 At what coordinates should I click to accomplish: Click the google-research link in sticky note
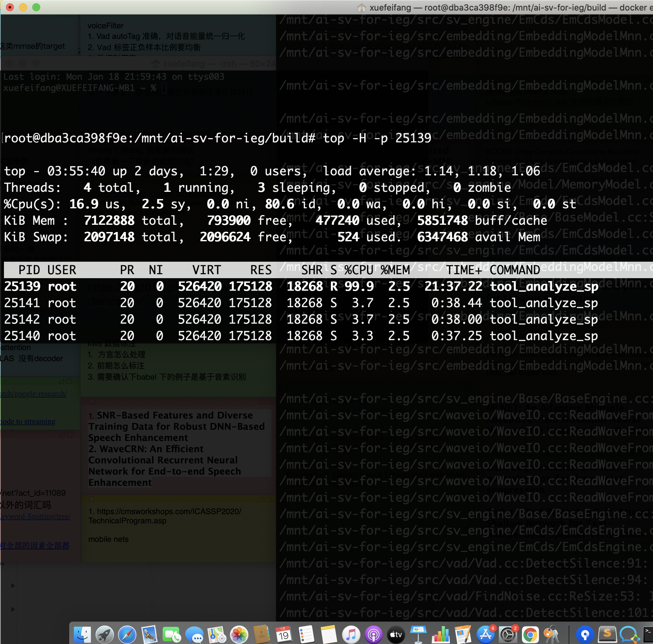pyautogui.click(x=34, y=394)
